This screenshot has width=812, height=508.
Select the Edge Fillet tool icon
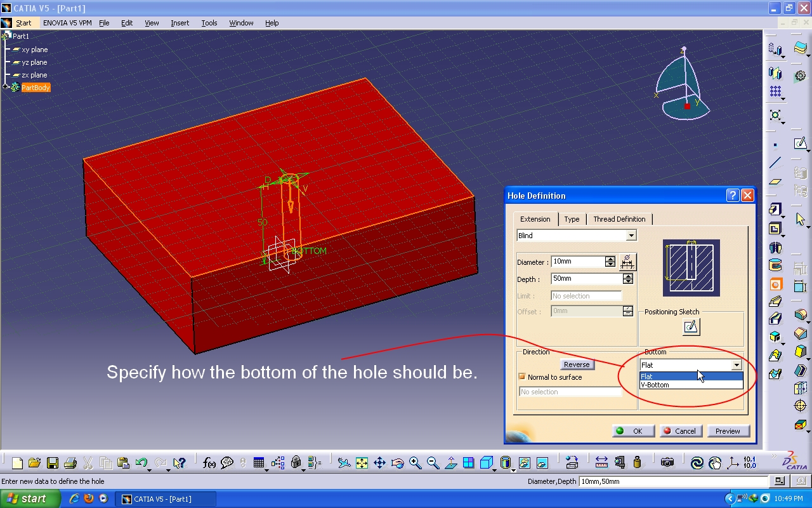[800, 314]
